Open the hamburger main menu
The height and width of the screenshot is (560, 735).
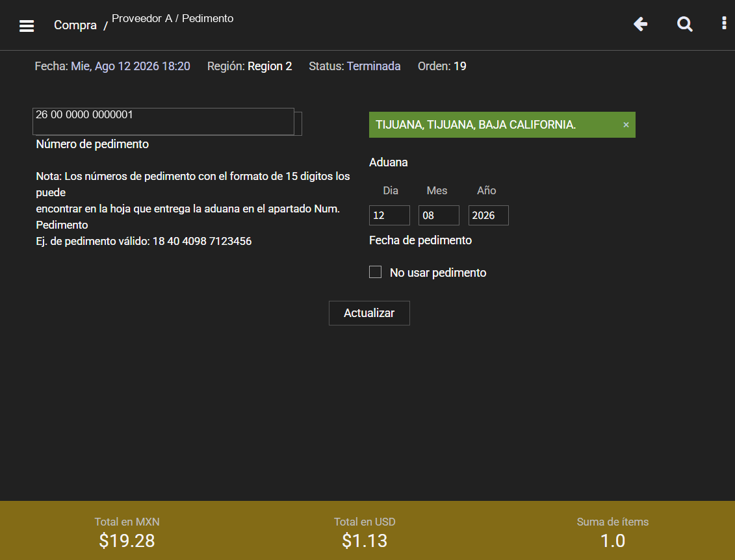click(27, 26)
